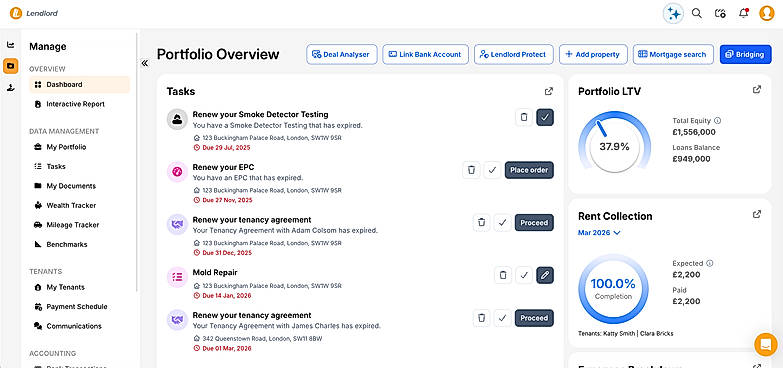Delete James Charles tenancy agreement task

point(481,318)
